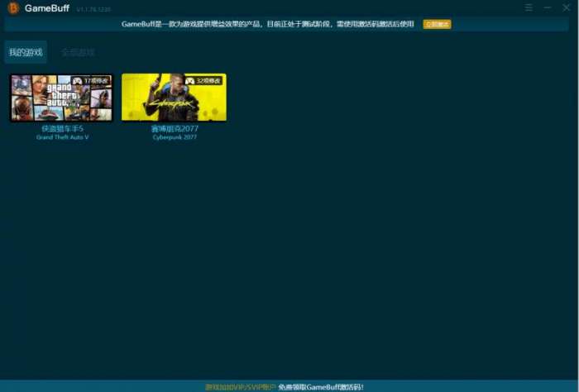Screen dimensions: 579x392
Task: Click the Cyberpunk 2077 English subtitle
Action: pos(175,137)
